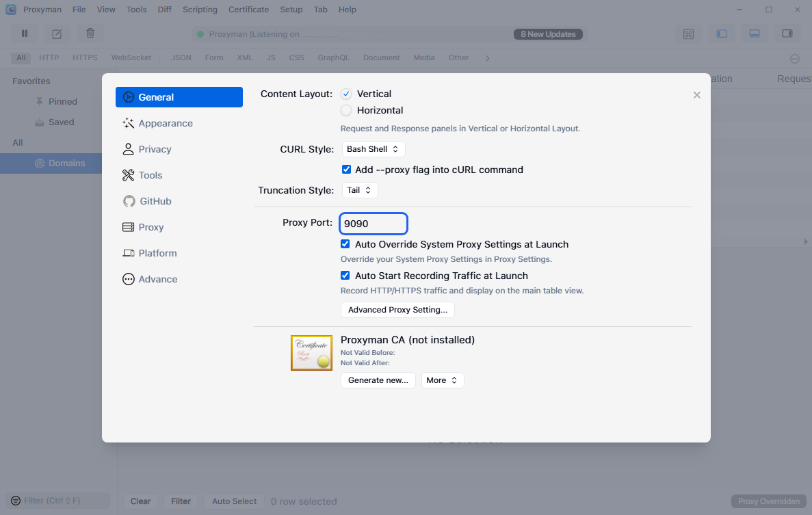Viewport: 812px width, 515px height.
Task: Open the Tools menu in menu bar
Action: click(x=137, y=10)
